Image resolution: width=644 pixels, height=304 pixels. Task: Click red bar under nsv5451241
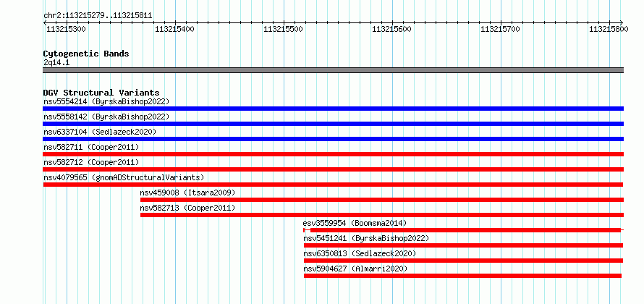[463, 245]
